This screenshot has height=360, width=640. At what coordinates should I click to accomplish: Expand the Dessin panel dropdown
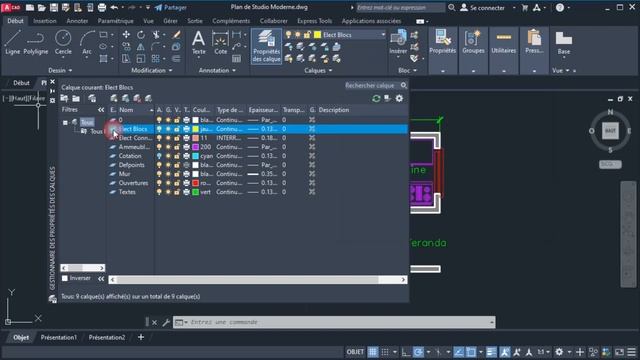[x=60, y=71]
